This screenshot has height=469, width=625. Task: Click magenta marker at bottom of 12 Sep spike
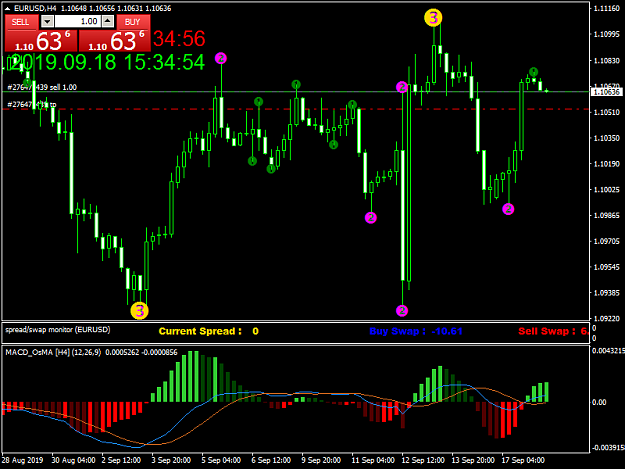(402, 310)
